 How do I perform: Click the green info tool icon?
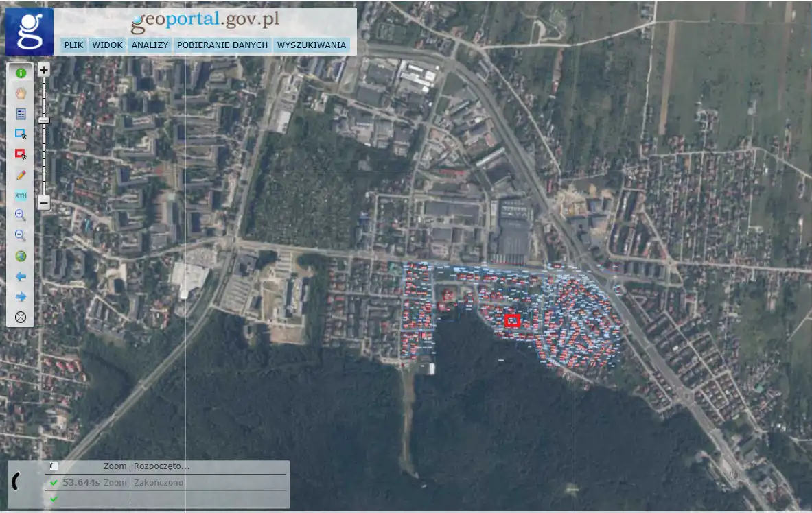tap(21, 73)
